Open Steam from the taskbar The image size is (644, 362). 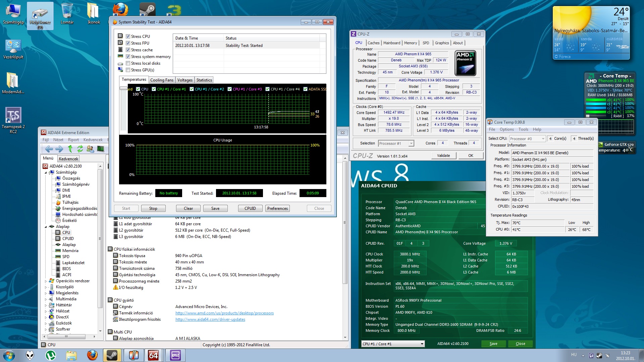[x=112, y=355]
